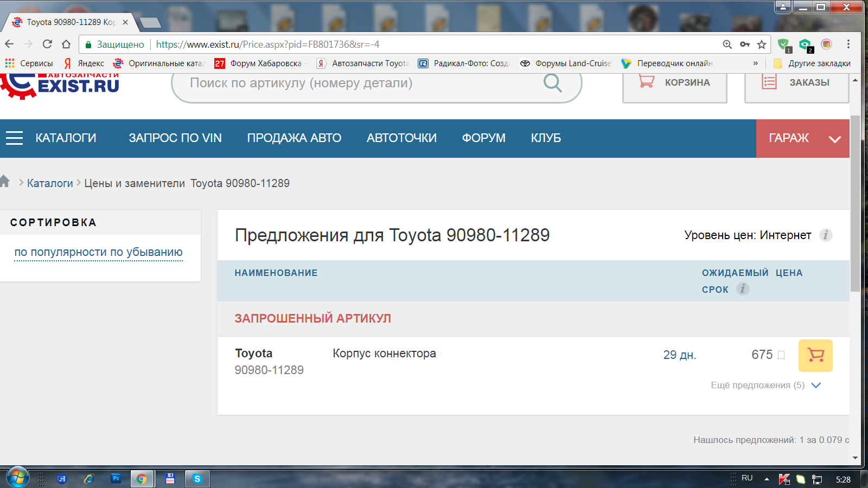Click the info icon beside СРОК
The width and height of the screenshot is (868, 488).
(743, 289)
